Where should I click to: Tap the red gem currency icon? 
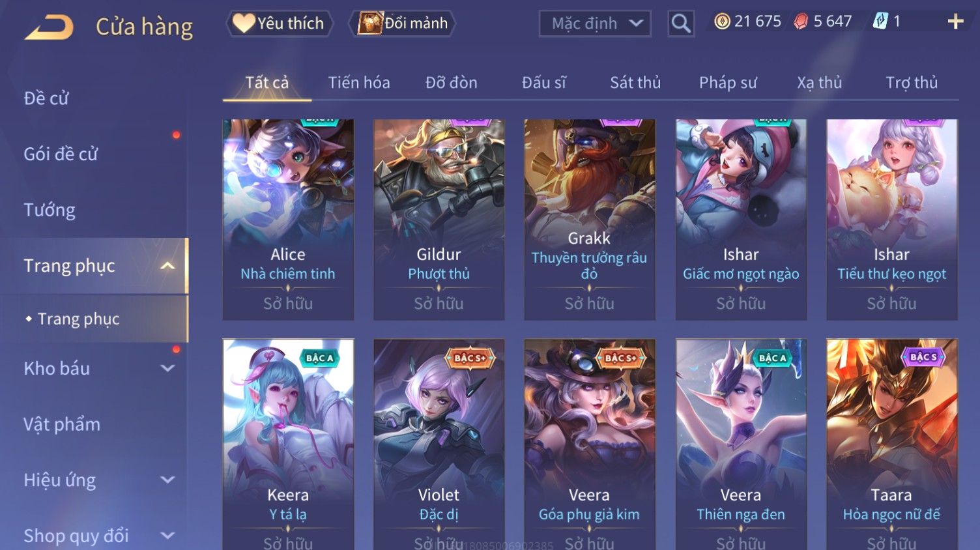(x=801, y=22)
